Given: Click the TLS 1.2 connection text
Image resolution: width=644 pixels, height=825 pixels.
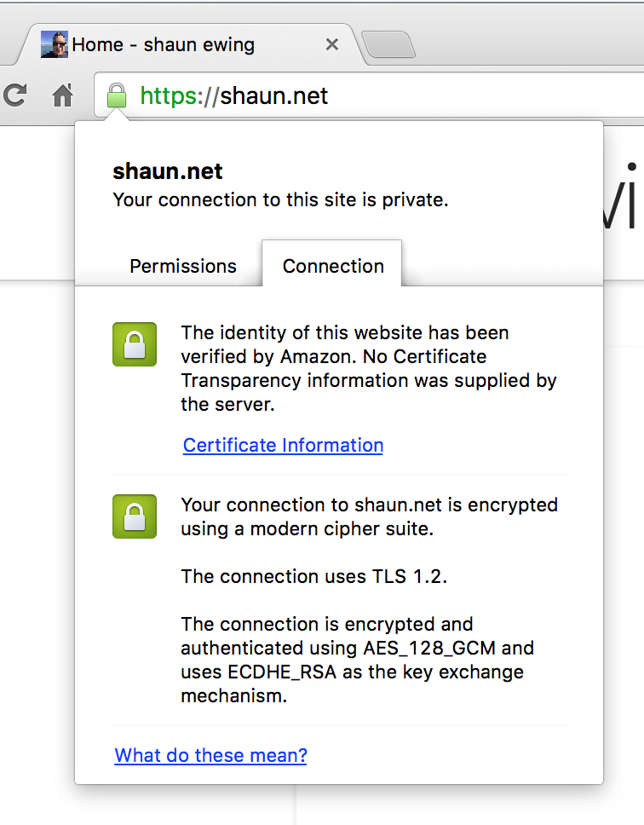Looking at the screenshot, I should point(313,576).
